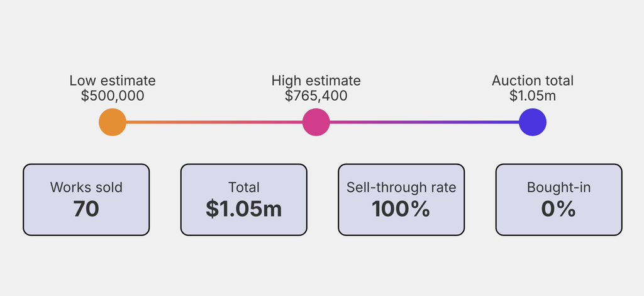
Task: Click the bold number 70
Action: 86,209
